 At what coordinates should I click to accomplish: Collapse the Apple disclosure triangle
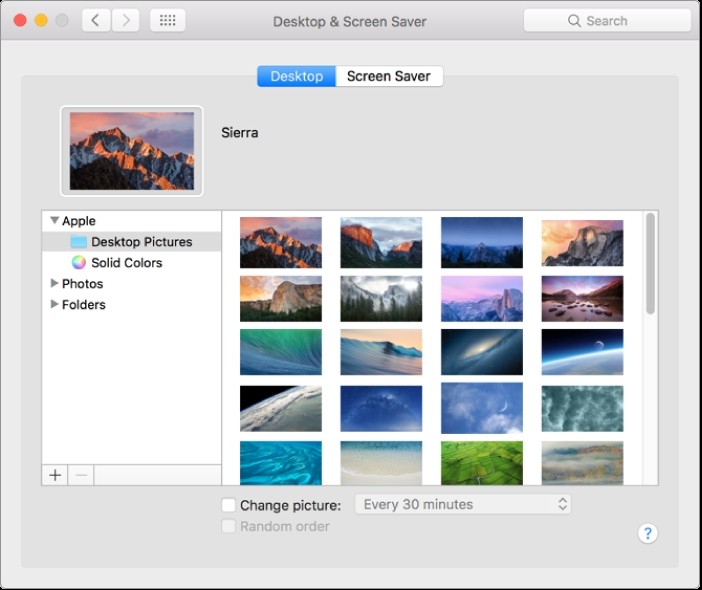[53, 221]
